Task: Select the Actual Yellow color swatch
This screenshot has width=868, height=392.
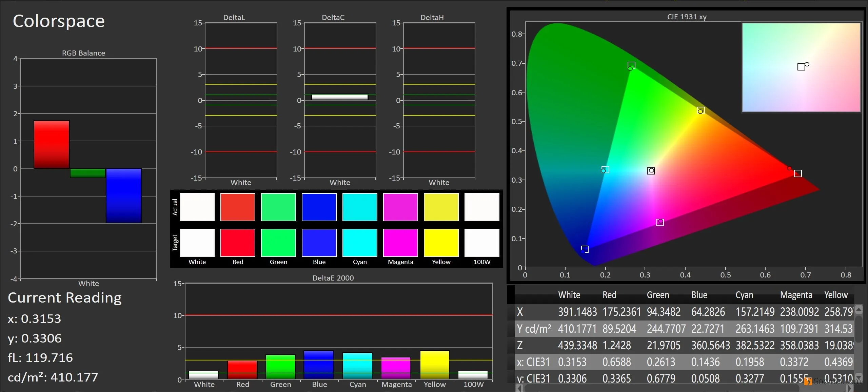Action: [441, 207]
